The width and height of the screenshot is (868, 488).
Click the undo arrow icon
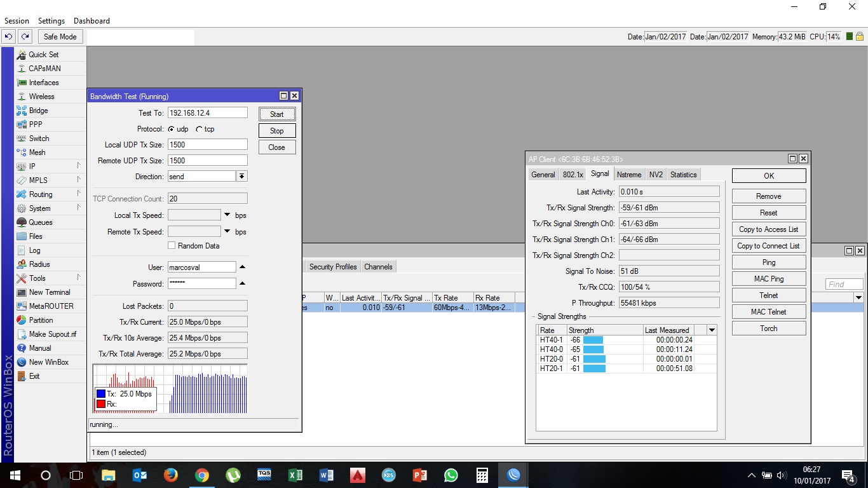click(9, 37)
